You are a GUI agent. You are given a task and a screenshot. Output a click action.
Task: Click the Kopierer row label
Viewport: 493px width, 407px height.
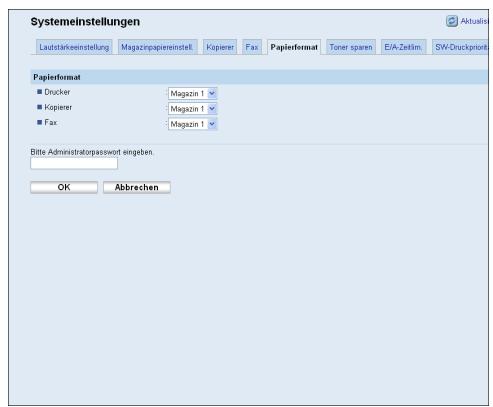(x=58, y=107)
